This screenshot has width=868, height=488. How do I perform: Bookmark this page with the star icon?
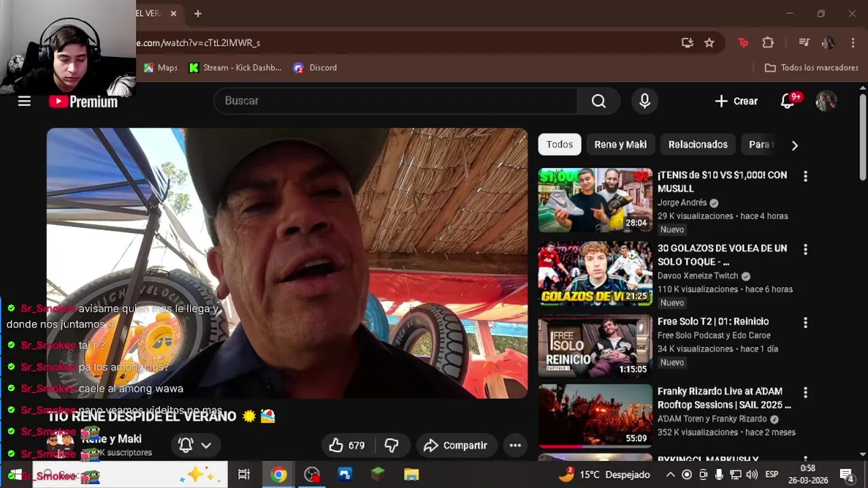709,43
